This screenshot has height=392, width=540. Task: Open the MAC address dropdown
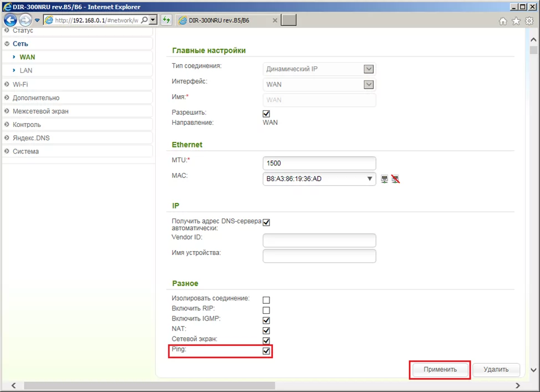370,179
